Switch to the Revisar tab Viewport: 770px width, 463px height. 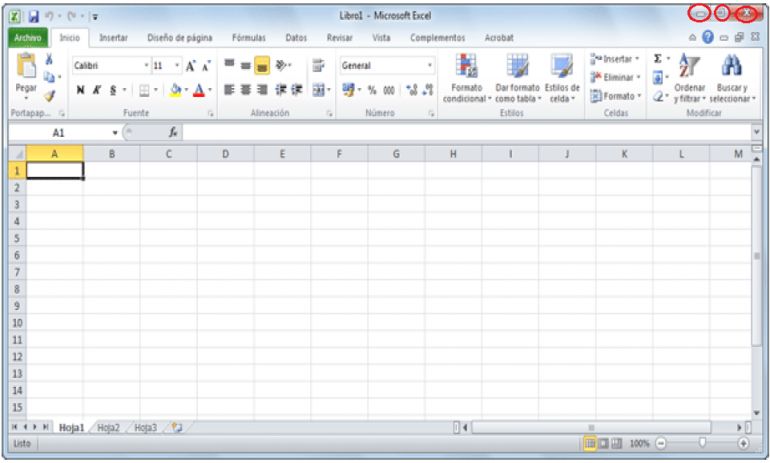click(x=340, y=38)
